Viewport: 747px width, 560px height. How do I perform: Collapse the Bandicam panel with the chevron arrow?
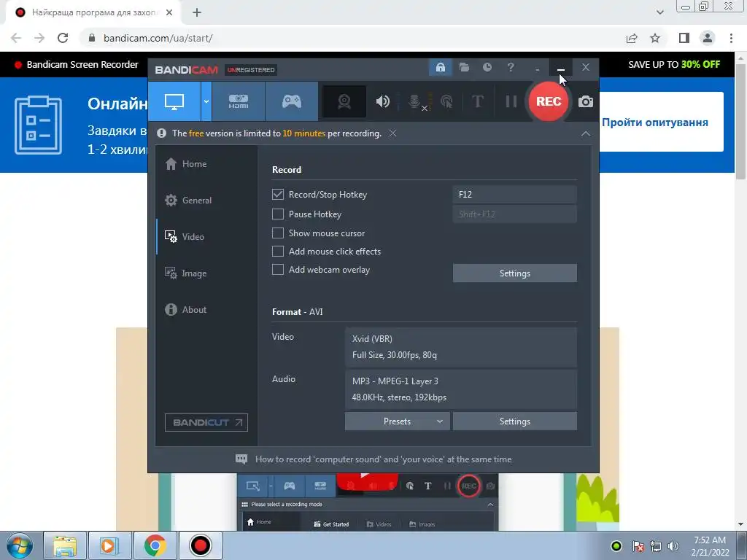point(586,134)
